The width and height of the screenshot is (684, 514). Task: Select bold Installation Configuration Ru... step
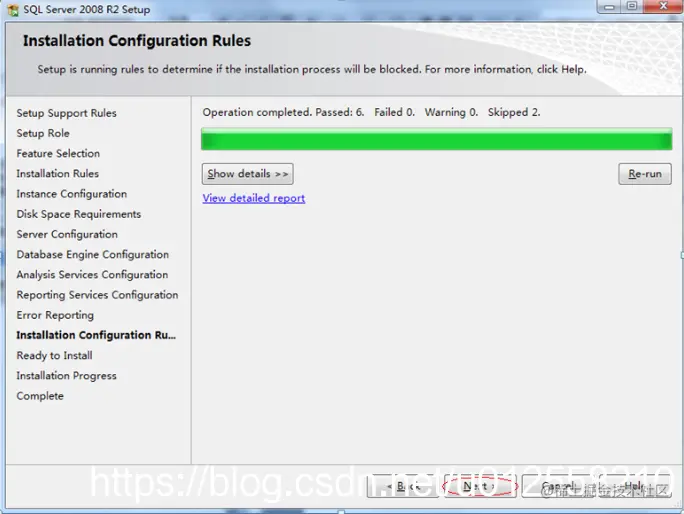96,335
